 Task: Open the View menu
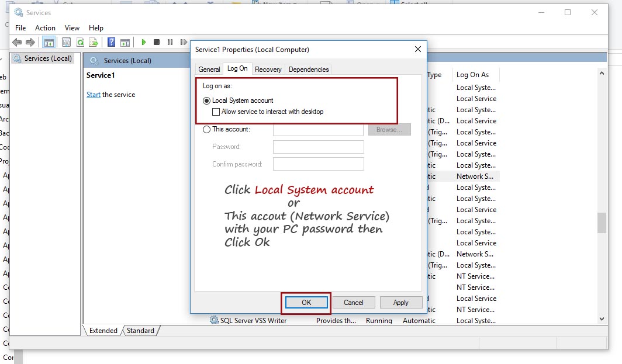coord(72,28)
